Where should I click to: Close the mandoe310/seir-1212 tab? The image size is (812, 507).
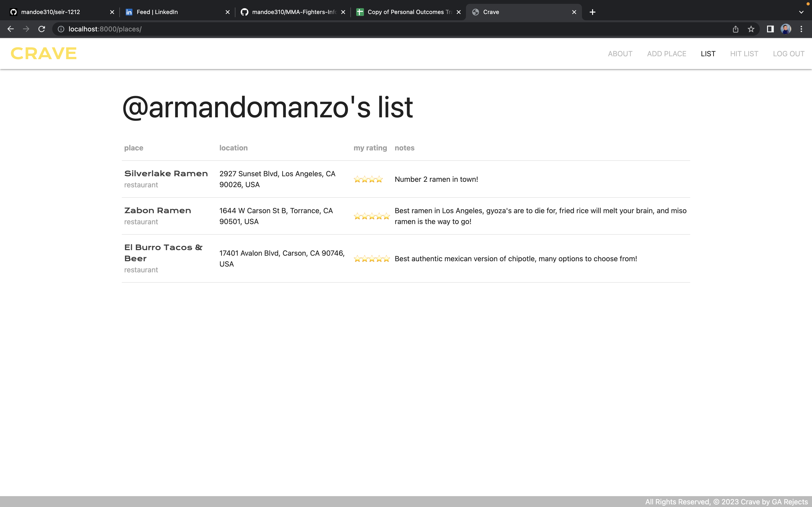(112, 12)
